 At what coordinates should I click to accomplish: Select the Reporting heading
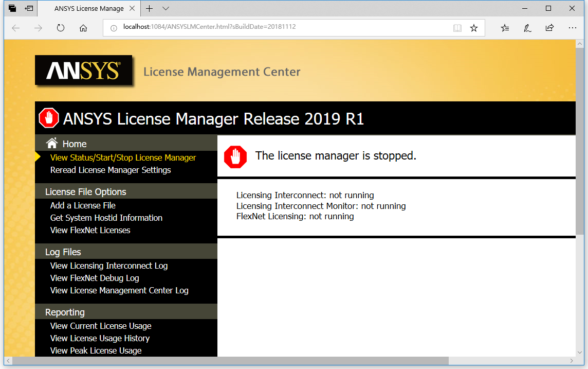click(x=65, y=312)
